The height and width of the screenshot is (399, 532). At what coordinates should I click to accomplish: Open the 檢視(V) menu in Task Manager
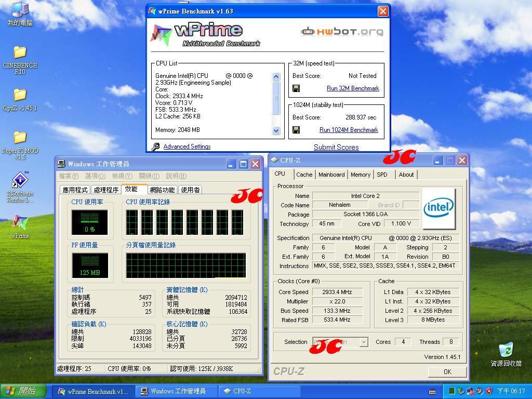coord(122,176)
